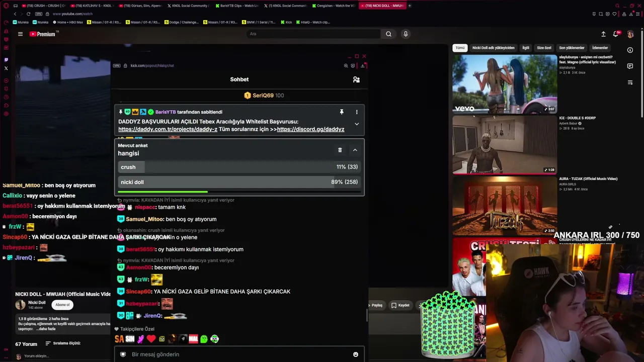Open YouTube notifications bell

click(x=615, y=34)
